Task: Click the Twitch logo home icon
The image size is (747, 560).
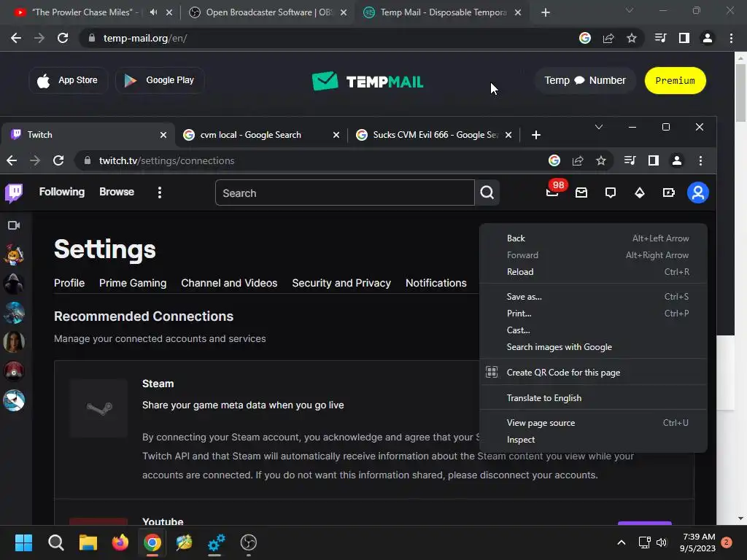Action: (14, 192)
